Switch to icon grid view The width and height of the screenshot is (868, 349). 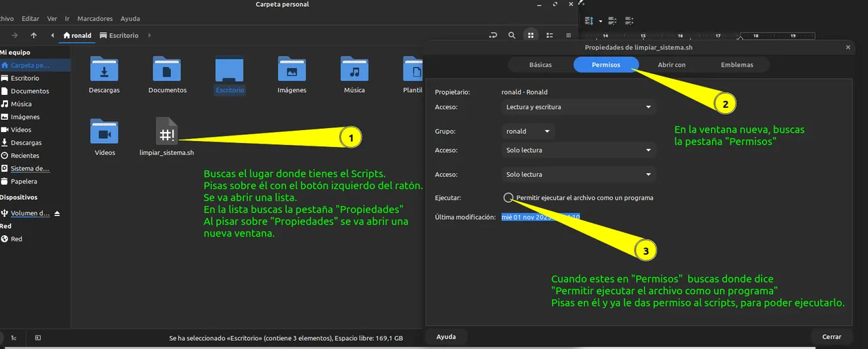[x=531, y=35]
